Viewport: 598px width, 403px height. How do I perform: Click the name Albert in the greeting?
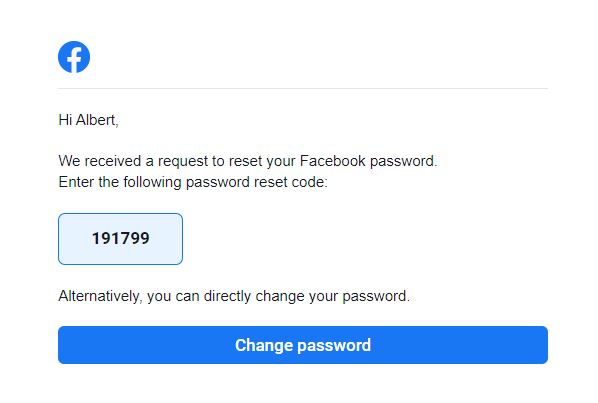pyautogui.click(x=96, y=120)
